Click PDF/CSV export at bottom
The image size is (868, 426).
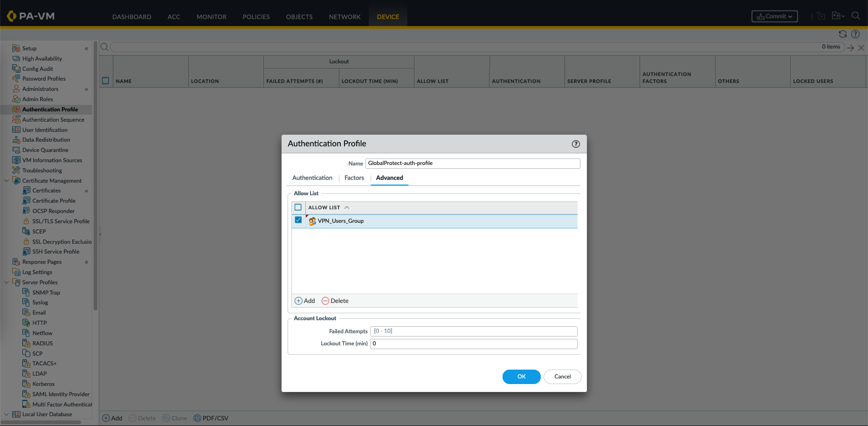tap(211, 418)
